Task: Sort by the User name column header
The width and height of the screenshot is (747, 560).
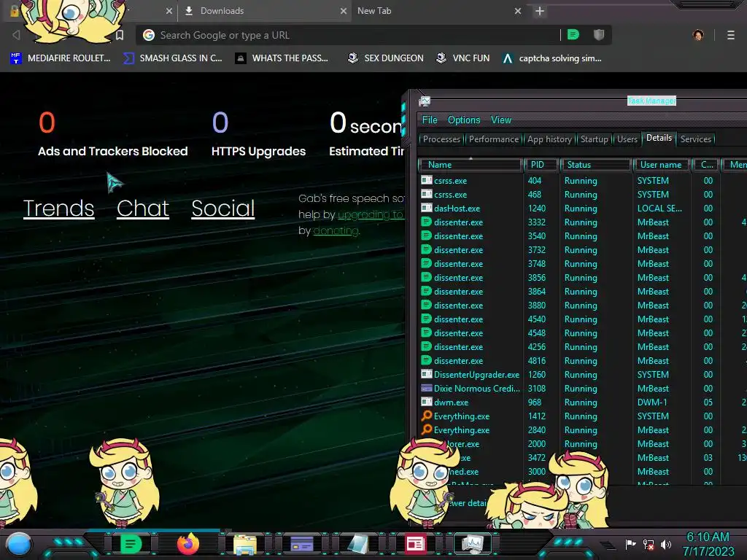Action: coord(661,165)
